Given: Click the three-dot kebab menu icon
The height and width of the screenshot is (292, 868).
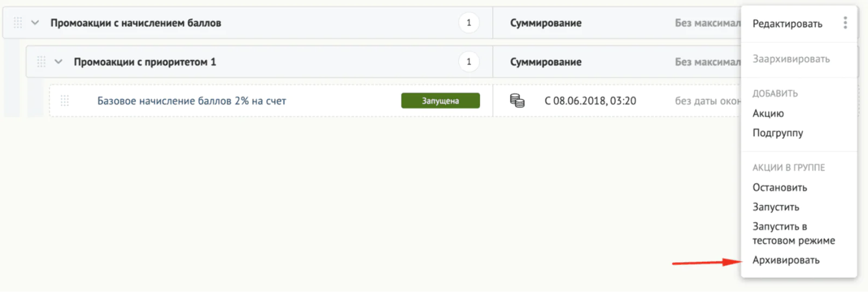Looking at the screenshot, I should [845, 23].
